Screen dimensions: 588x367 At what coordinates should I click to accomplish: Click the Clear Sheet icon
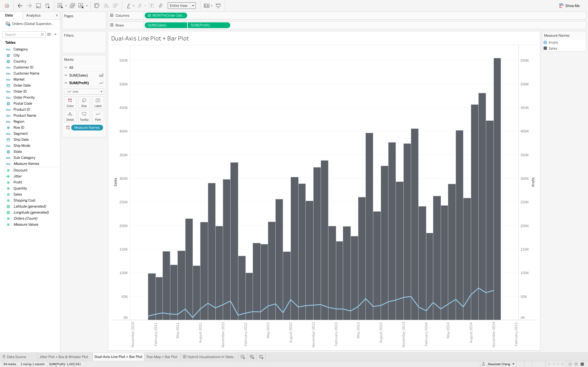point(80,5)
